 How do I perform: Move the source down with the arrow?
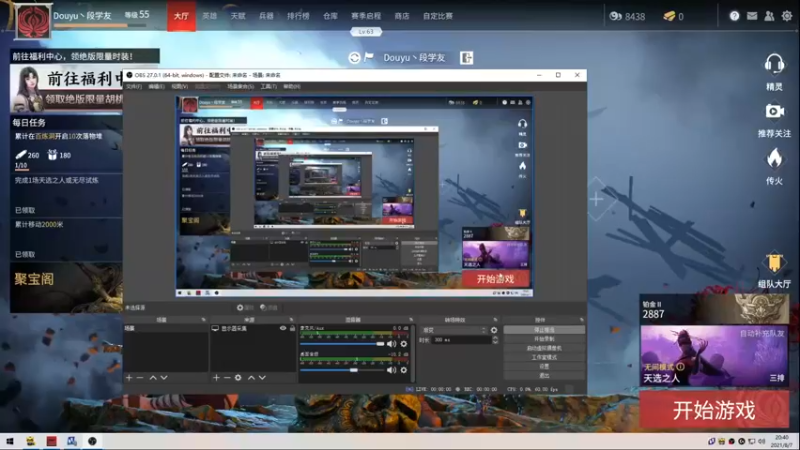[x=262, y=378]
